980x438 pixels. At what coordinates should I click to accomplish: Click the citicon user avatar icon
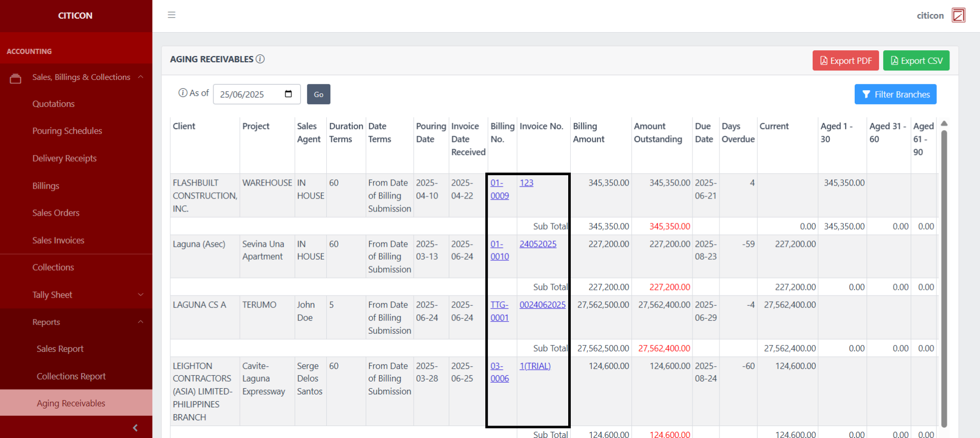[x=958, y=15]
